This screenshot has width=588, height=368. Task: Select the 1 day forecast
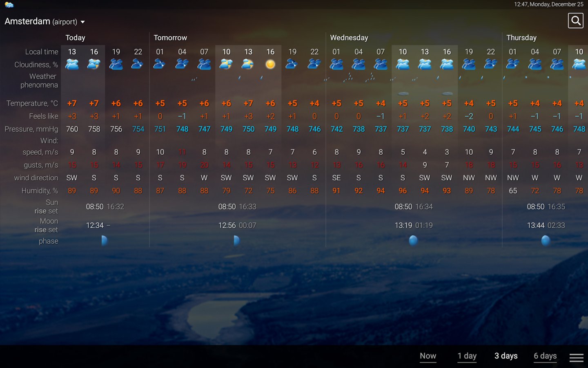[x=467, y=356]
